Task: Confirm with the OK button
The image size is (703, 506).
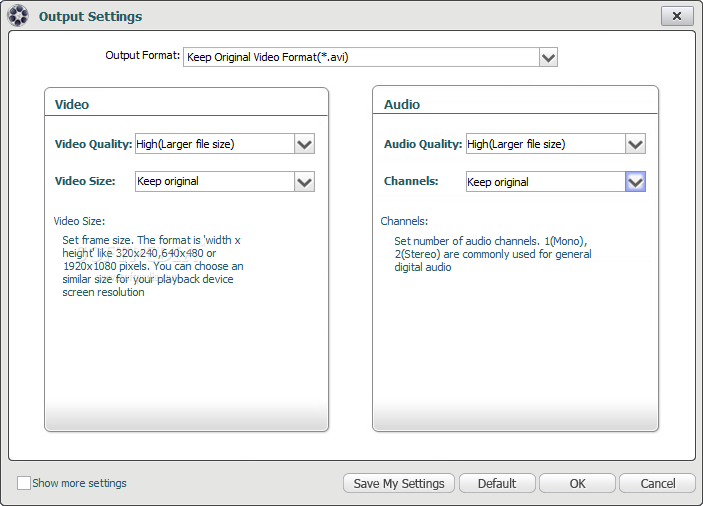Action: [x=577, y=483]
